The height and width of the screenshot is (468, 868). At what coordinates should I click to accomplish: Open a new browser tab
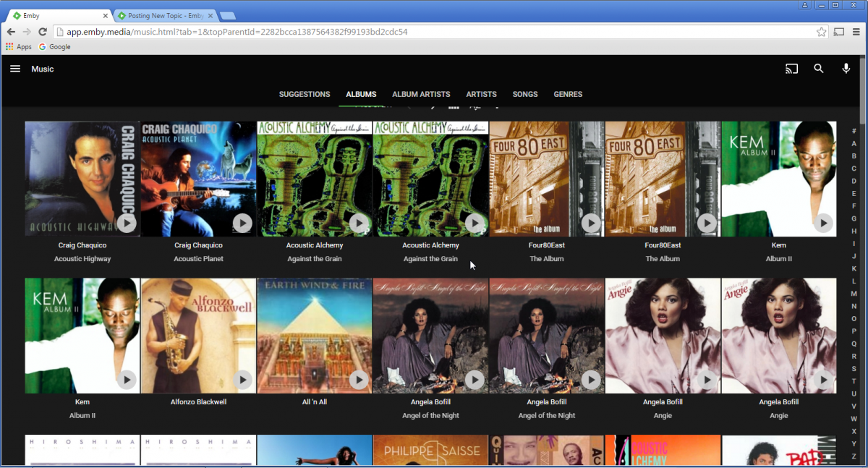pyautogui.click(x=227, y=16)
